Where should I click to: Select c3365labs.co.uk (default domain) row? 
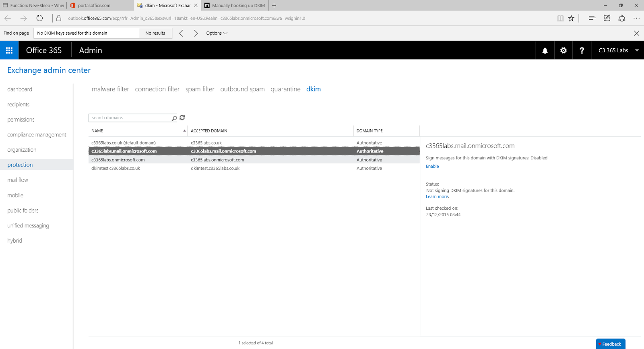point(254,143)
